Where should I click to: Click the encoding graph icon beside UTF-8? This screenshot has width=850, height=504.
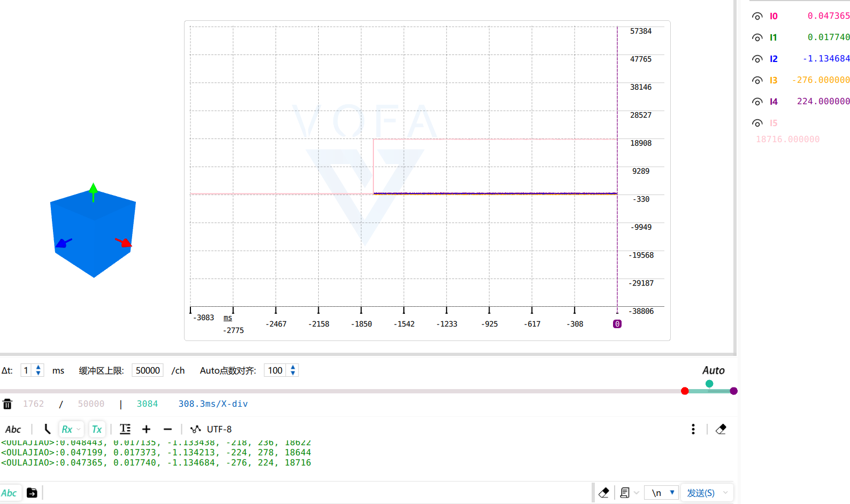pos(196,429)
